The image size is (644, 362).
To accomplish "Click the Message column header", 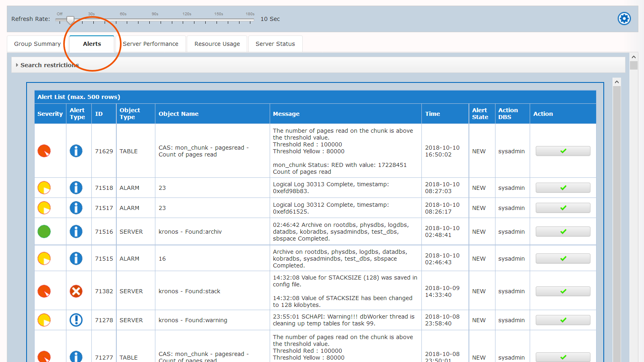I will 346,114.
